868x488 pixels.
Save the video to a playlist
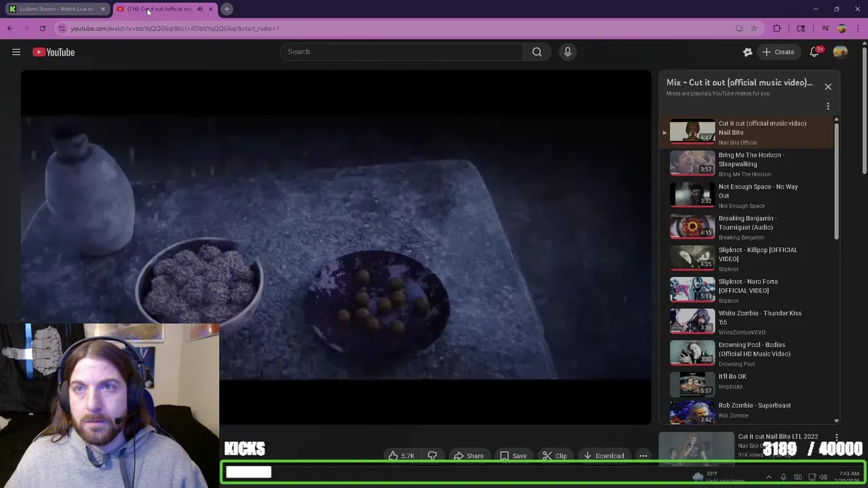point(513,456)
